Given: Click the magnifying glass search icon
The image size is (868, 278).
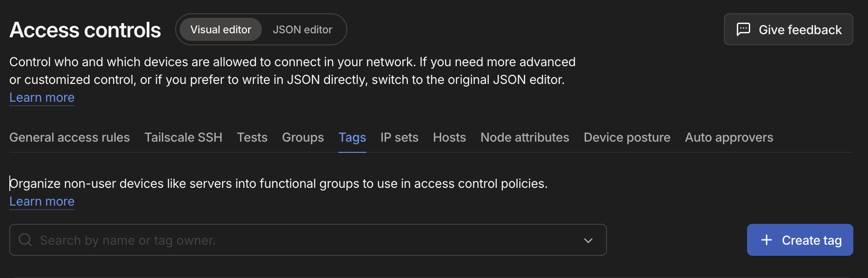Looking at the screenshot, I should tap(25, 240).
